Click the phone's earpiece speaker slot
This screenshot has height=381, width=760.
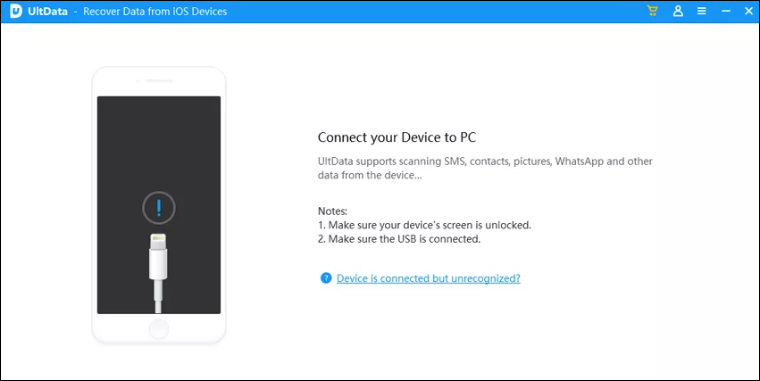pos(159,81)
